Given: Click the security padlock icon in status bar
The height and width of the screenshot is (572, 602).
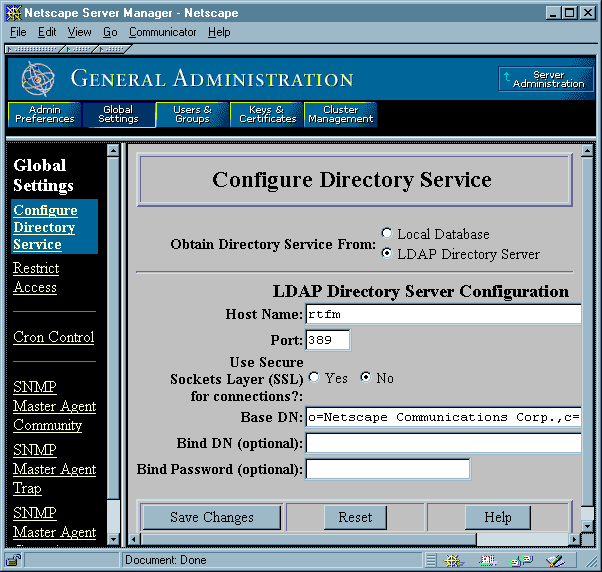Looking at the screenshot, I should pos(13,560).
